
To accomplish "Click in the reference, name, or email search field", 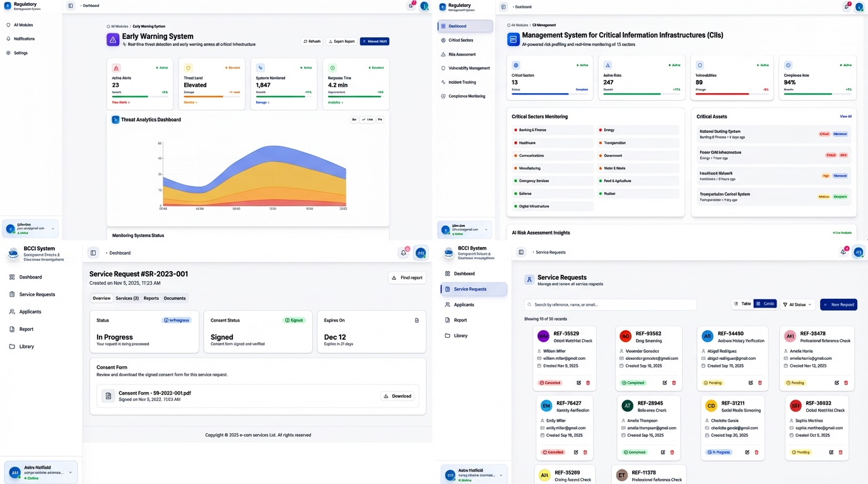I will click(x=610, y=304).
